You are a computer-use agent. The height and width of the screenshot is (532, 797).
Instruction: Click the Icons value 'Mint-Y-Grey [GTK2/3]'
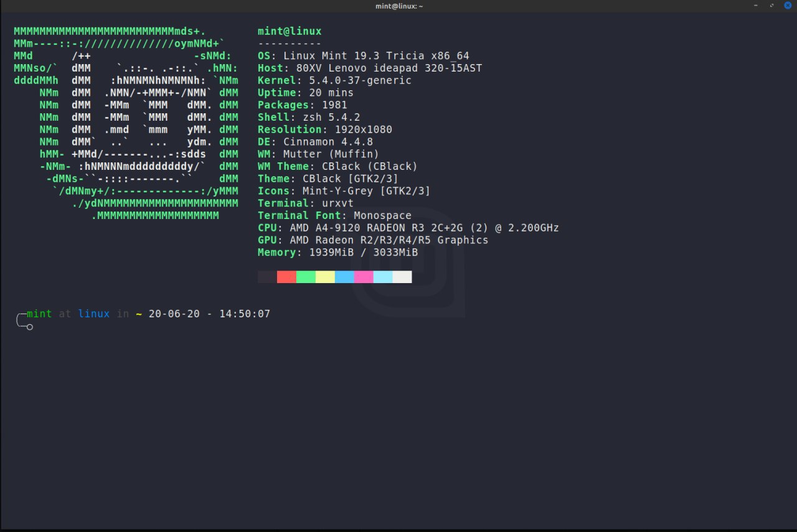pyautogui.click(x=367, y=191)
